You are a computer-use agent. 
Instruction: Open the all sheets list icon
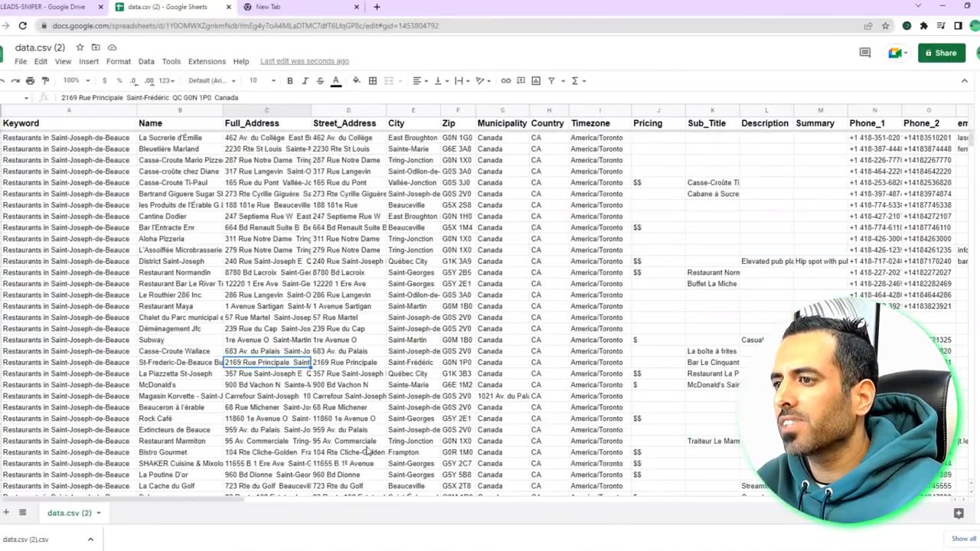[x=23, y=513]
